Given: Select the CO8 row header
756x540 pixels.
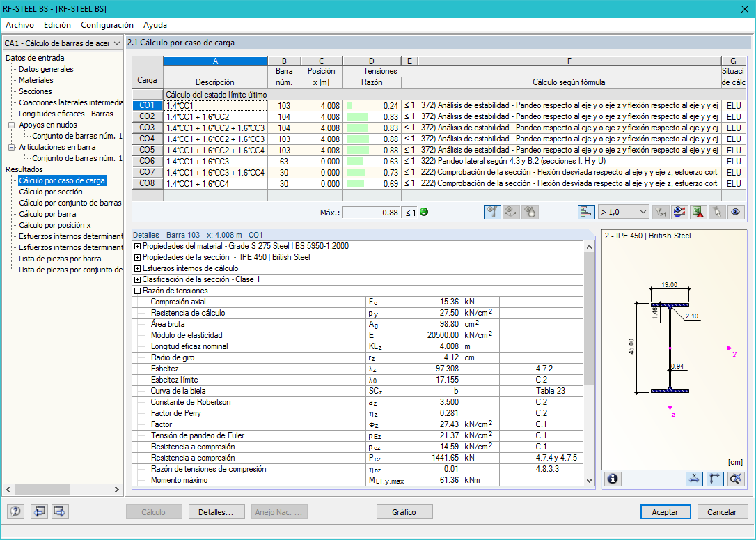Looking at the screenshot, I should coord(148,183).
